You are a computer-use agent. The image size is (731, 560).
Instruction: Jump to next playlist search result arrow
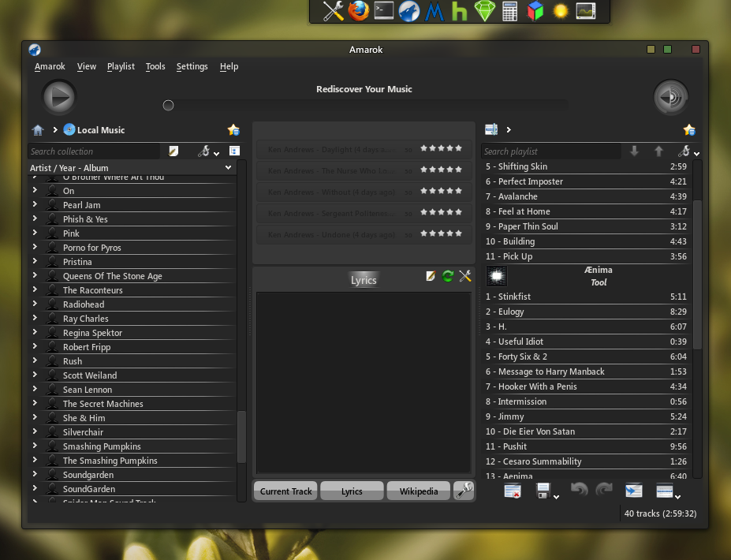[x=634, y=151]
